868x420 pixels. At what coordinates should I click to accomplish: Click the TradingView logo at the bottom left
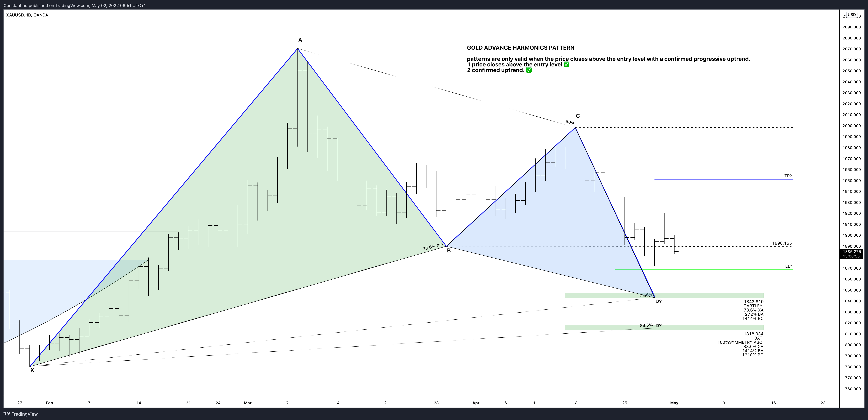pos(21,414)
